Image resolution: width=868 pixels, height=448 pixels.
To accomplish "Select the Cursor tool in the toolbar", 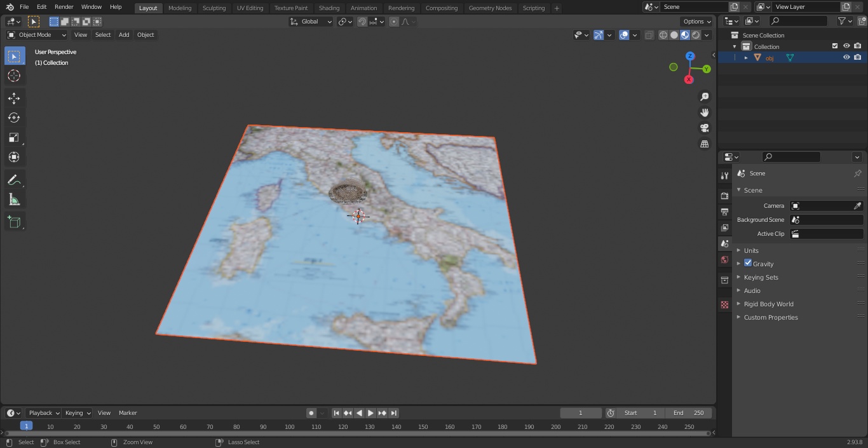I will [14, 76].
